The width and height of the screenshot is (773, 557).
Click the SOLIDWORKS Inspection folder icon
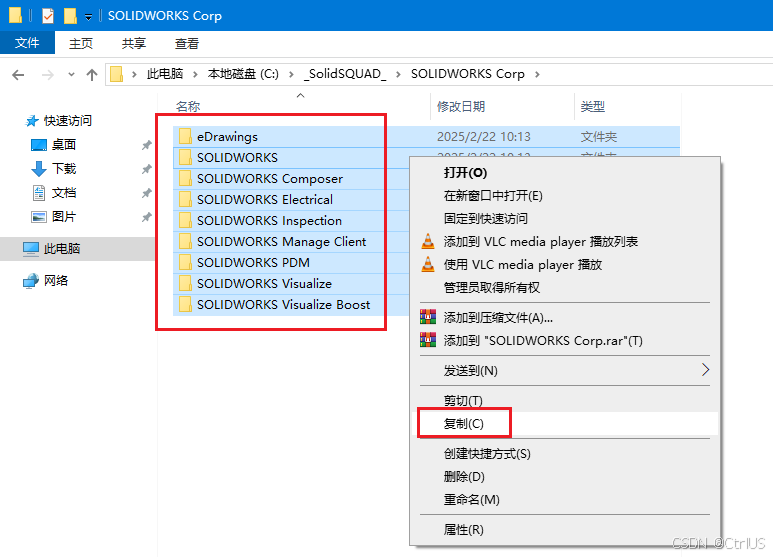pyautogui.click(x=185, y=220)
